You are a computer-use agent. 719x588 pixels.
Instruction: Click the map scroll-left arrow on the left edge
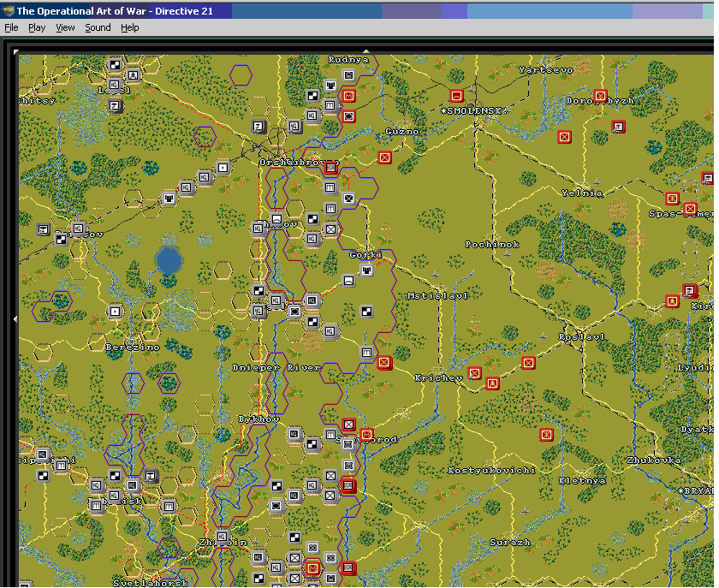click(16, 318)
